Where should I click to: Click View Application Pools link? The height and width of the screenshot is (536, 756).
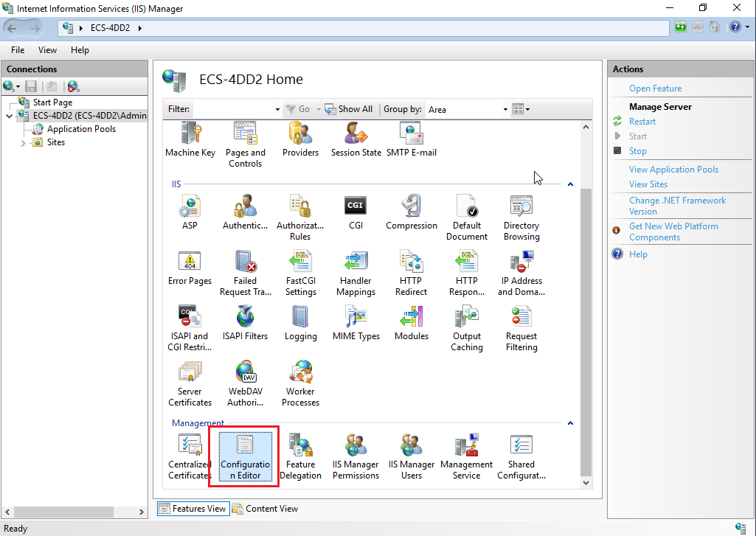(x=673, y=170)
